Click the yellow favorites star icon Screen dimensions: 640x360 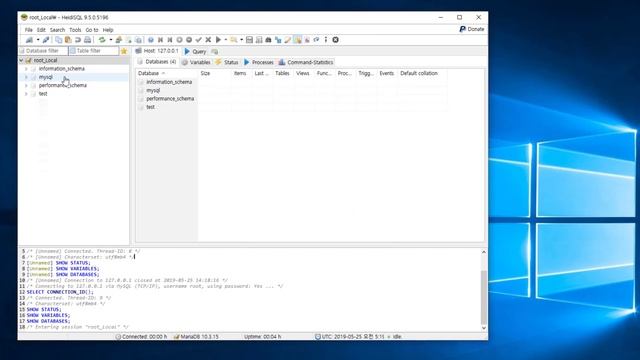coord(124,51)
